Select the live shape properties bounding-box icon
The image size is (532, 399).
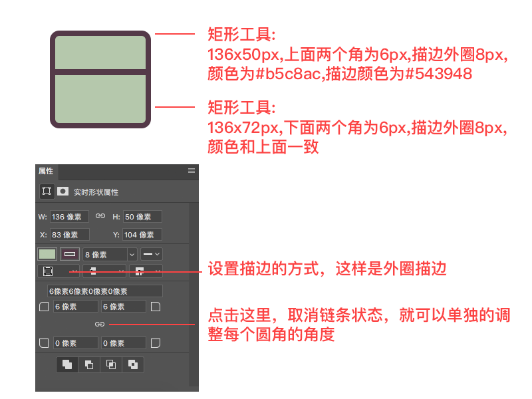point(47,192)
